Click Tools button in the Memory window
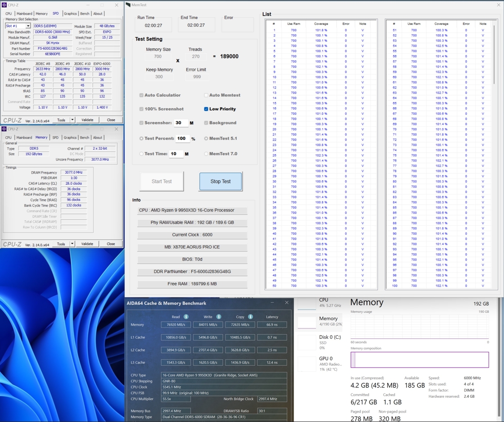The width and height of the screenshot is (504, 422). pyautogui.click(x=61, y=244)
